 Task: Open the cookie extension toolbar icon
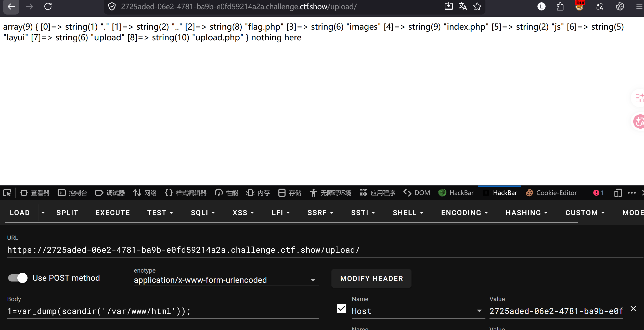coord(620,7)
